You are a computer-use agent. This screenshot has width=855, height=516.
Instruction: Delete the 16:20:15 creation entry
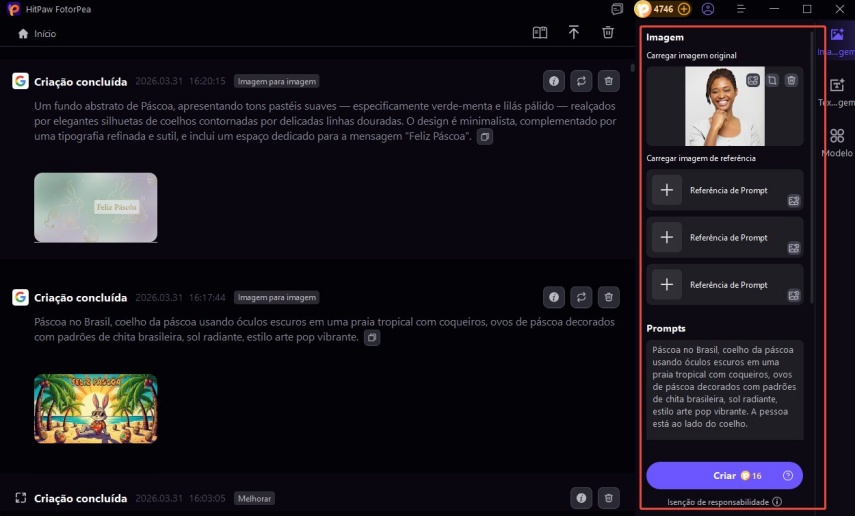coord(609,81)
